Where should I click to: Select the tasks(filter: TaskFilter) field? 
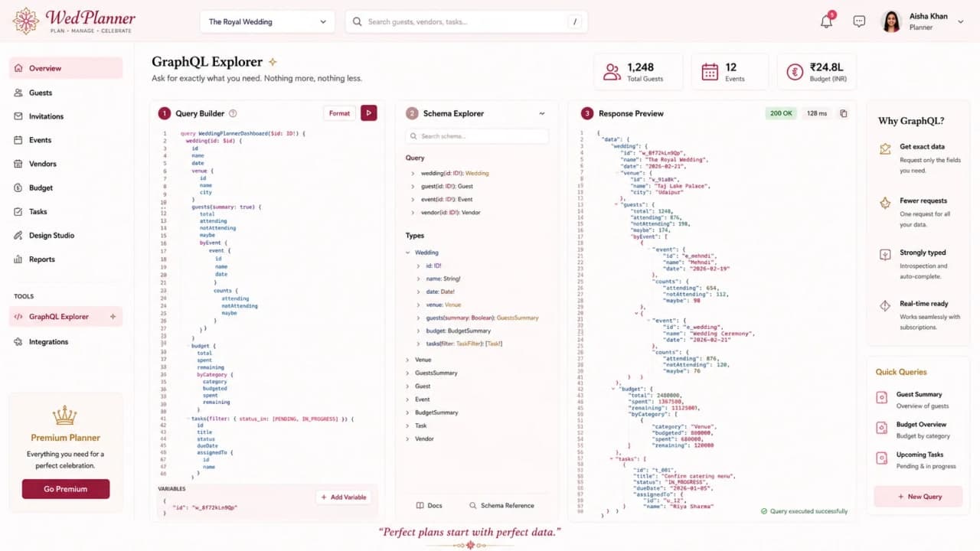click(x=464, y=344)
